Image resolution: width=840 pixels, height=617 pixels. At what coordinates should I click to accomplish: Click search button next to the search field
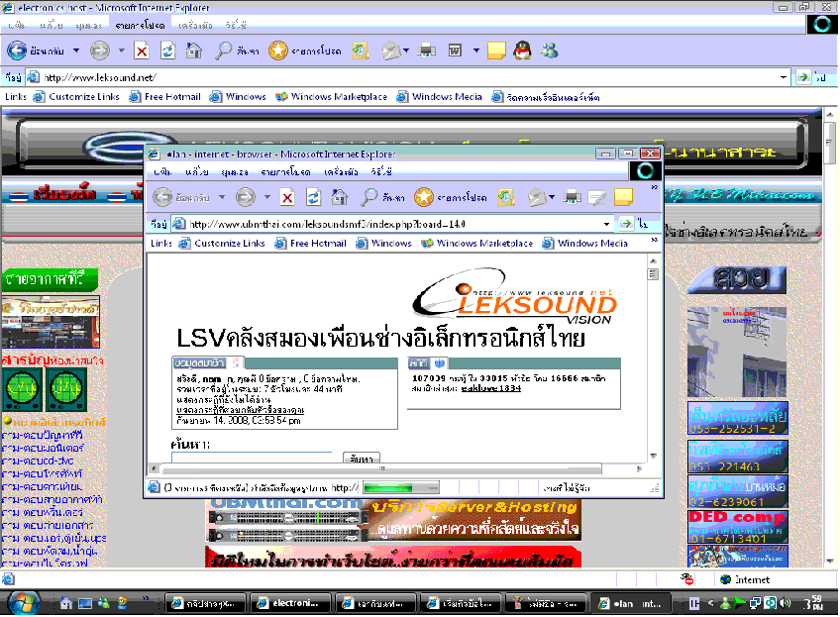[362, 458]
